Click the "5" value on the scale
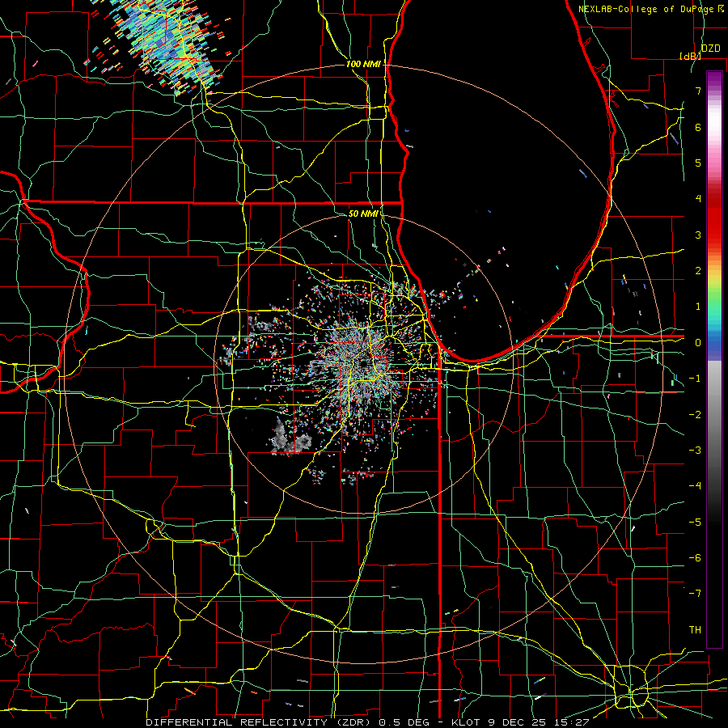 coord(698,163)
